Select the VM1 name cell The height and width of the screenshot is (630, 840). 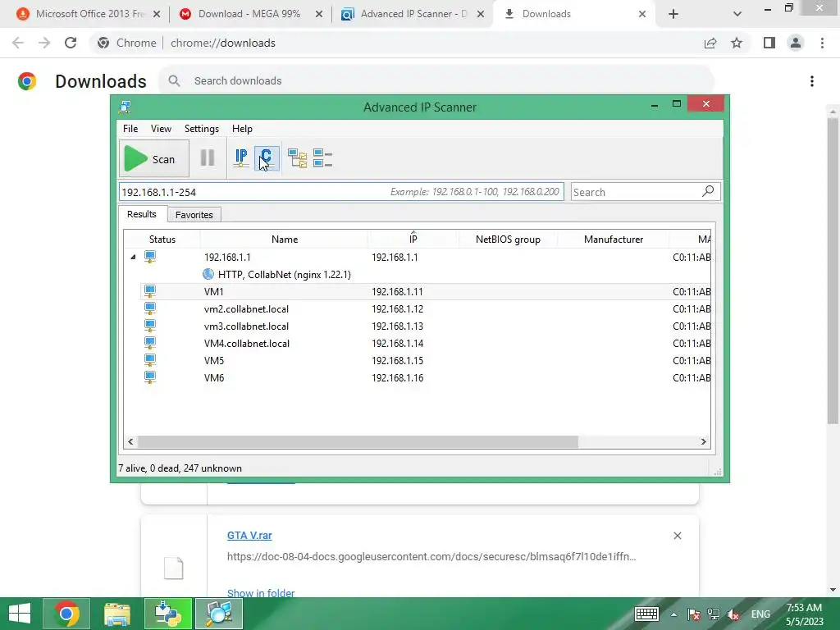tap(214, 291)
